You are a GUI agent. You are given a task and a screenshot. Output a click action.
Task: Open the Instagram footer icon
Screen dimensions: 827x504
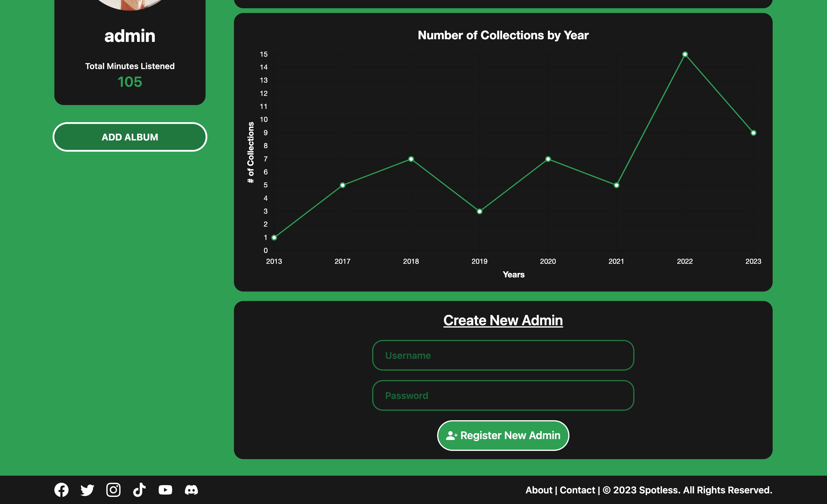coord(113,490)
